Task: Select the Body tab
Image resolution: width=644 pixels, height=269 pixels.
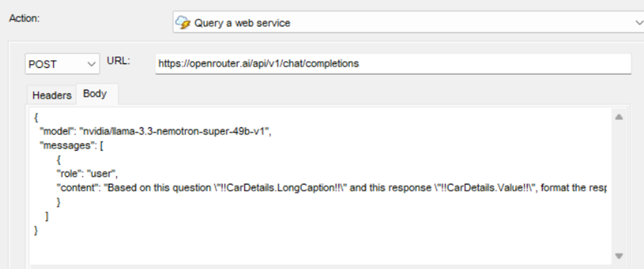Action: tap(95, 94)
